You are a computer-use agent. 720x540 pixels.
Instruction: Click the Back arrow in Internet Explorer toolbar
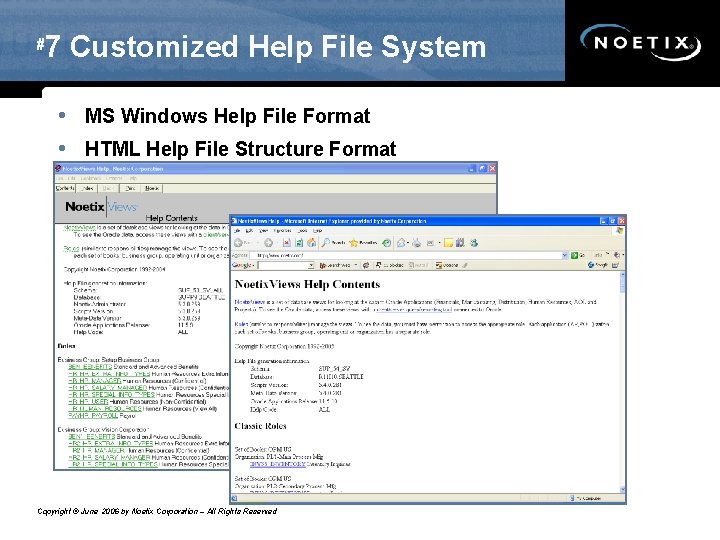[x=238, y=242]
